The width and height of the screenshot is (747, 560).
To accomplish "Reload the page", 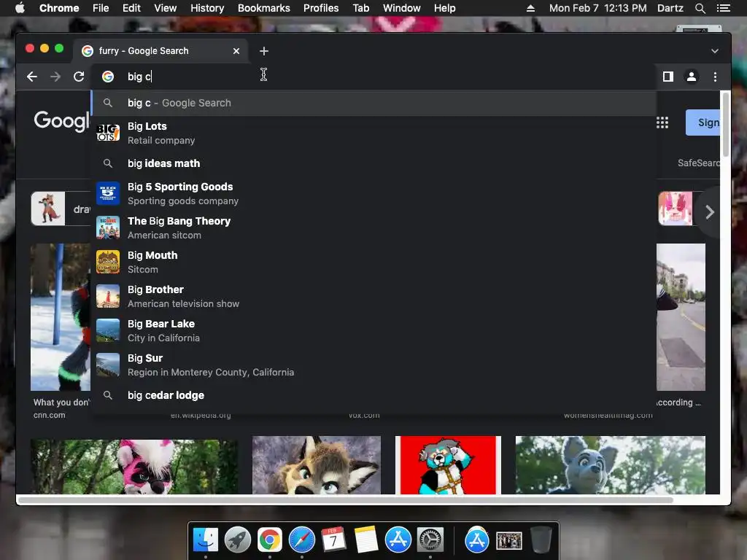I will coord(79,77).
